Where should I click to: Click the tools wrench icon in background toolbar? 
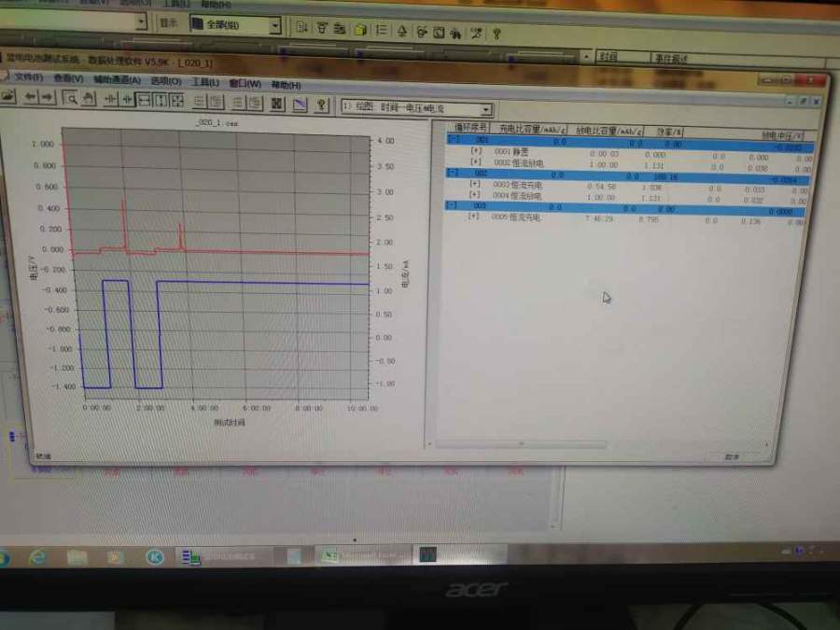tap(476, 34)
